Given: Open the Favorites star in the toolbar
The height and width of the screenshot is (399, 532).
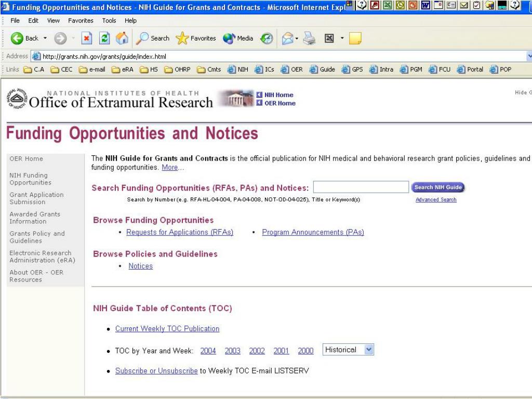Looking at the screenshot, I should (x=196, y=38).
